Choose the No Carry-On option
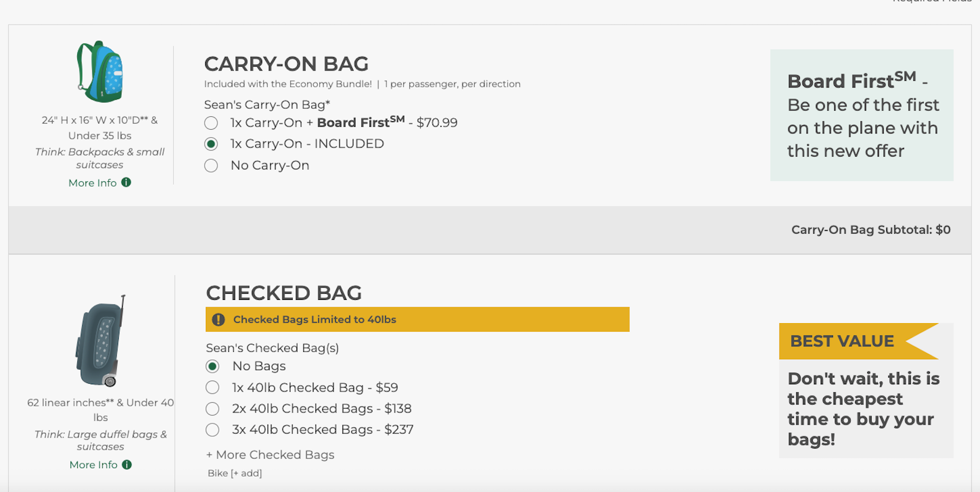This screenshot has height=492, width=980. [211, 166]
